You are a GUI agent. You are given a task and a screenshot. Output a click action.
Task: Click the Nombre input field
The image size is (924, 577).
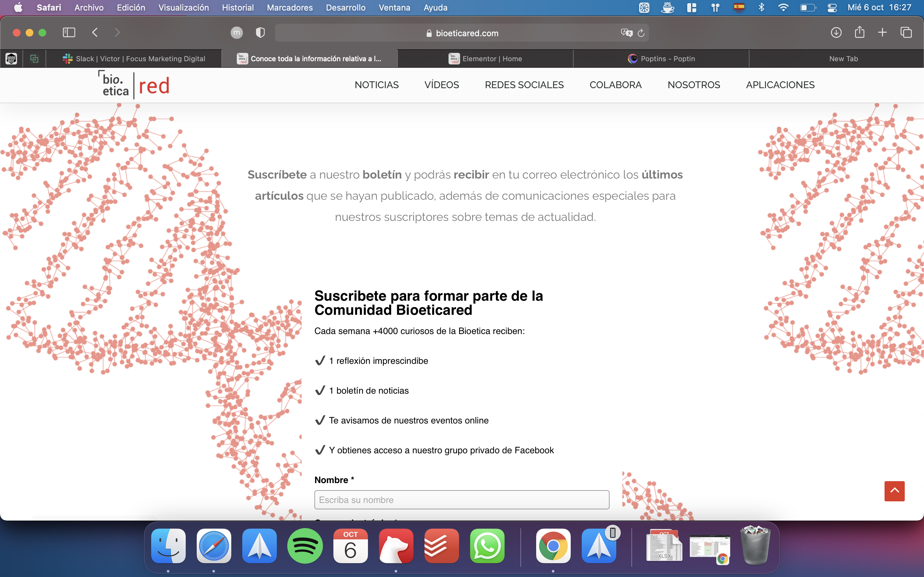[461, 499]
